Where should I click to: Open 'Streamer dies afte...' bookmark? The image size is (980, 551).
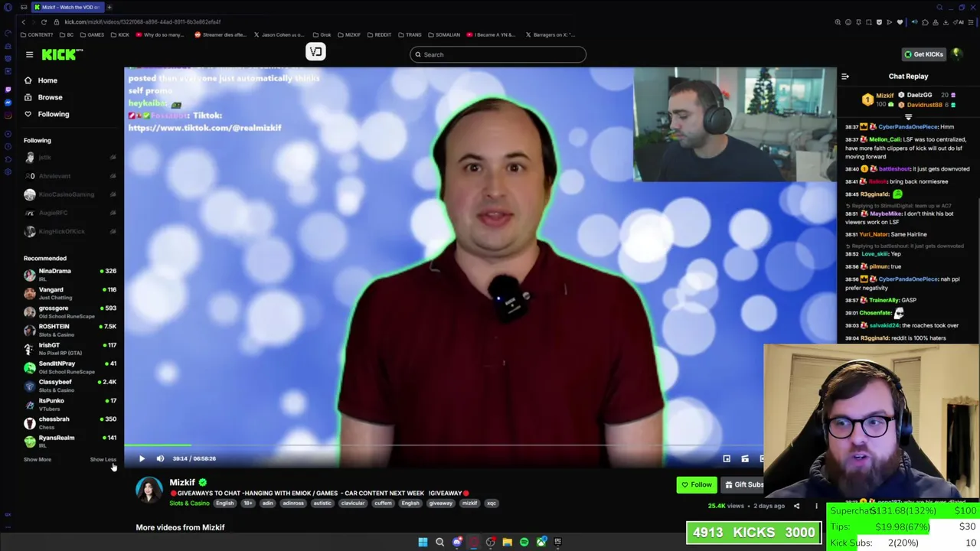(220, 34)
